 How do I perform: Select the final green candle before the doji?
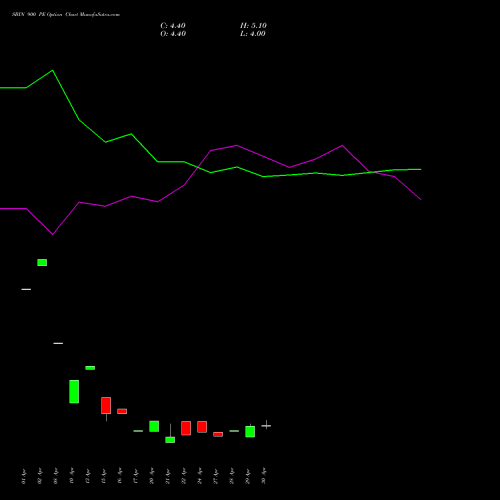click(x=250, y=431)
